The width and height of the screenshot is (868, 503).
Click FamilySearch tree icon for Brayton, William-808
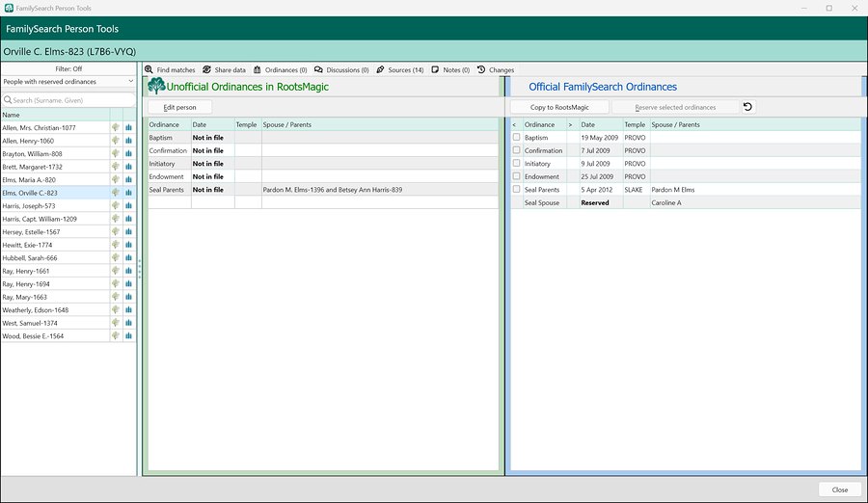116,154
